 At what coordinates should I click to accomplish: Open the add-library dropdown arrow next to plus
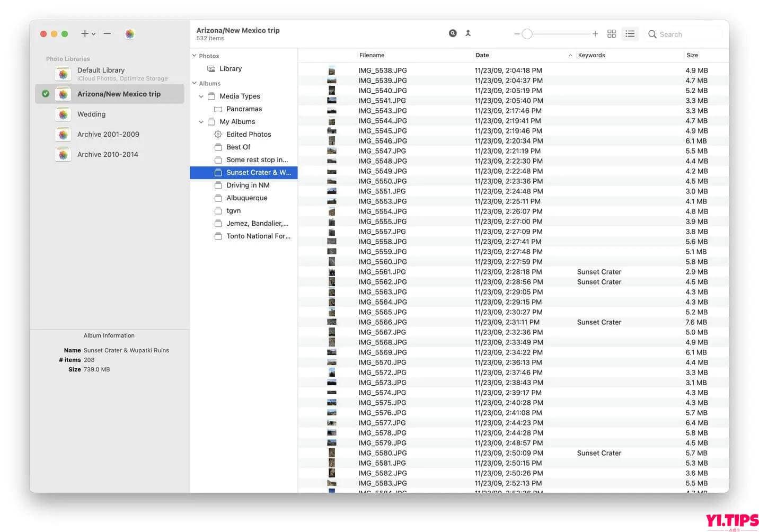point(94,34)
